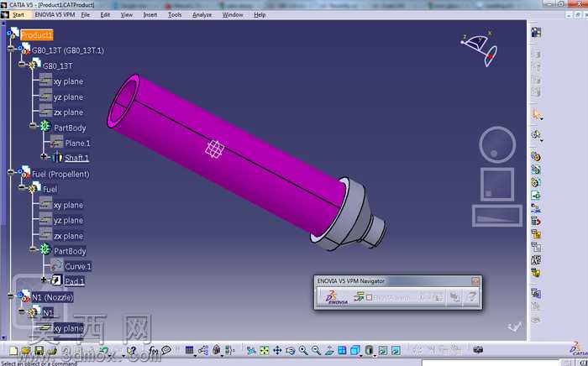Expand the Shaft.1 feature node
This screenshot has width=588, height=366.
(44, 157)
